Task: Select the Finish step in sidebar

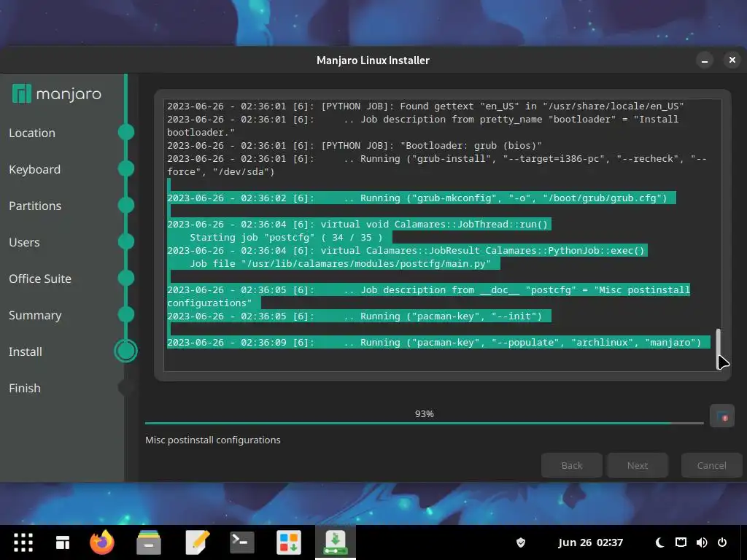Action: point(24,388)
